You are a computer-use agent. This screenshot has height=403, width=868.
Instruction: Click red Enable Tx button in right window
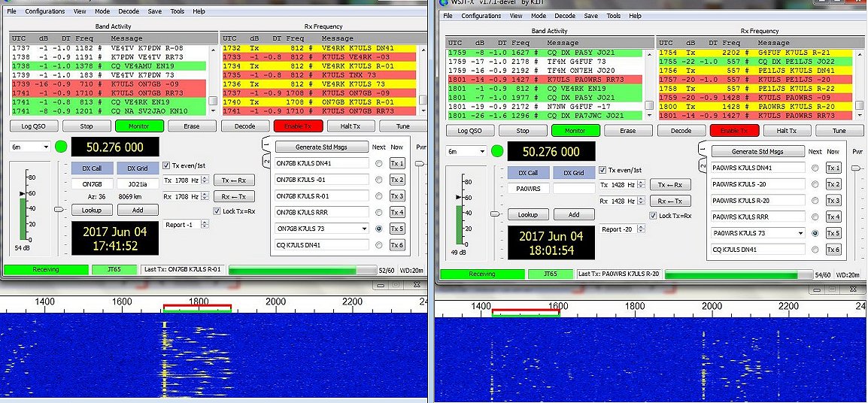734,131
